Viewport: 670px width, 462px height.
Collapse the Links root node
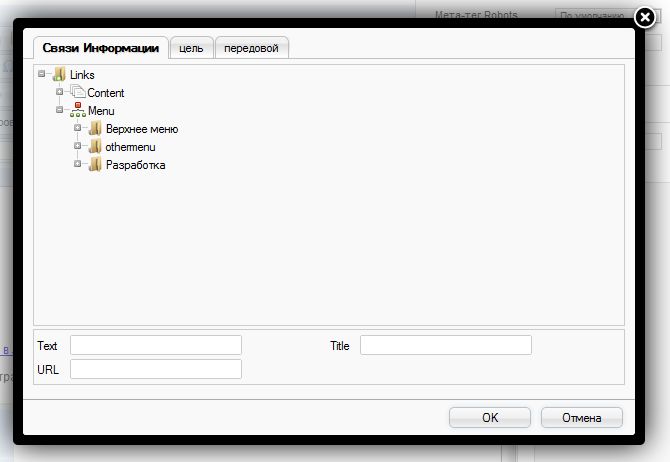[41, 74]
